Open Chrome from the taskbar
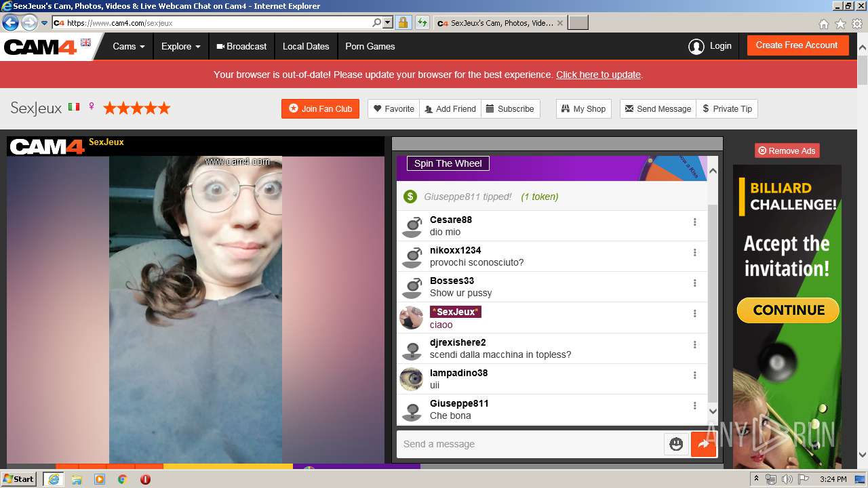 [122, 479]
